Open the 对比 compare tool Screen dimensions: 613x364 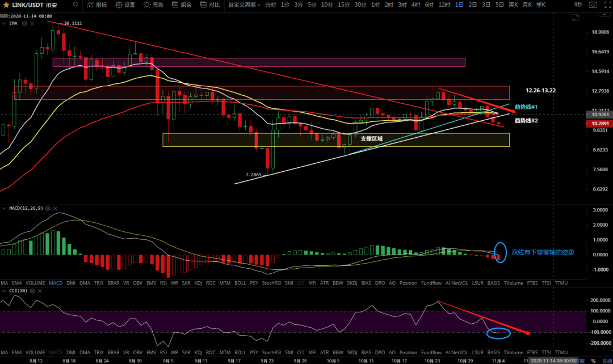point(209,5)
